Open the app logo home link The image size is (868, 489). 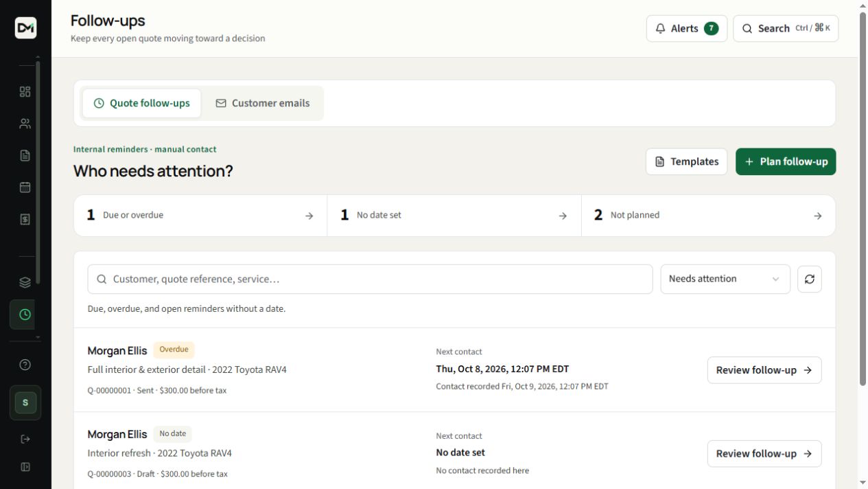25,27
